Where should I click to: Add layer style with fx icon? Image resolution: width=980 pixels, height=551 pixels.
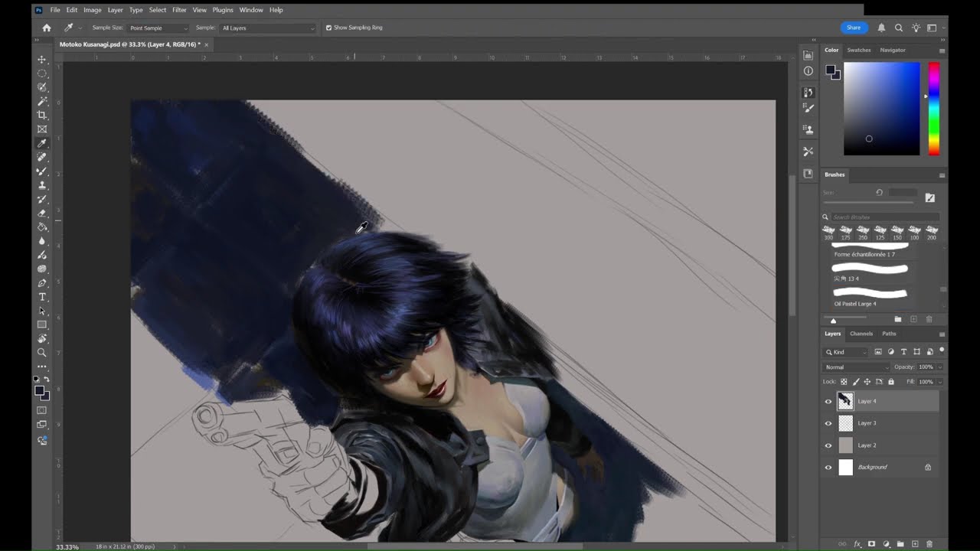pyautogui.click(x=857, y=544)
